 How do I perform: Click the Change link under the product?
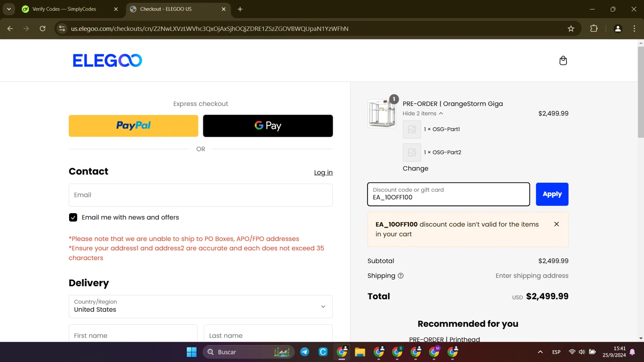(x=416, y=169)
